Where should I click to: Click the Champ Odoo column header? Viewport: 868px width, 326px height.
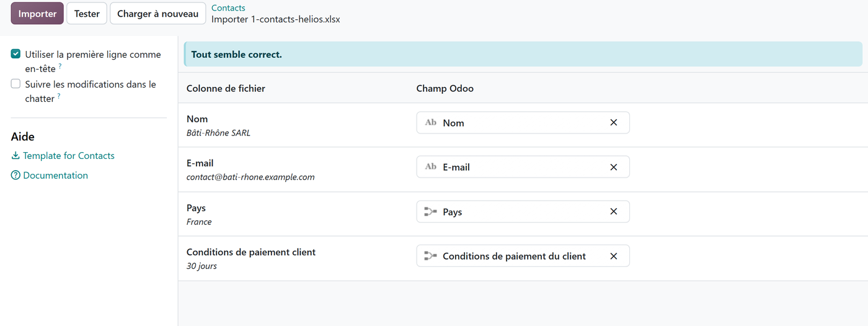tap(445, 88)
